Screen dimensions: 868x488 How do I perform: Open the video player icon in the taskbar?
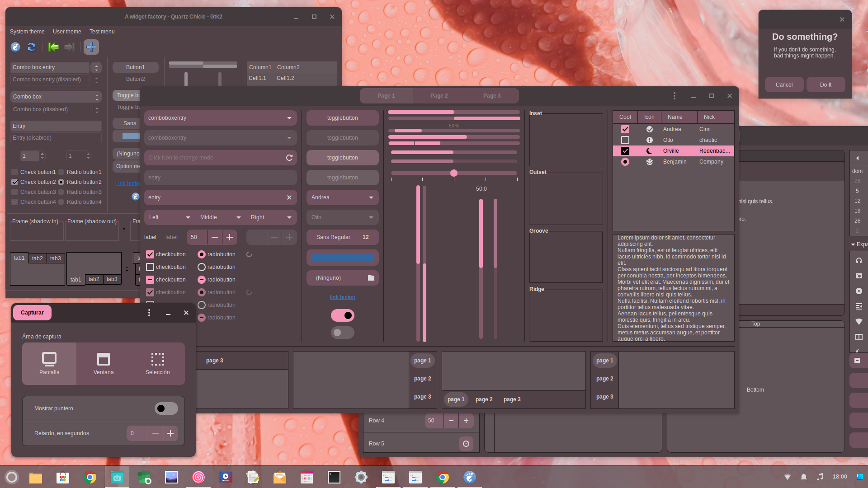[226, 477]
